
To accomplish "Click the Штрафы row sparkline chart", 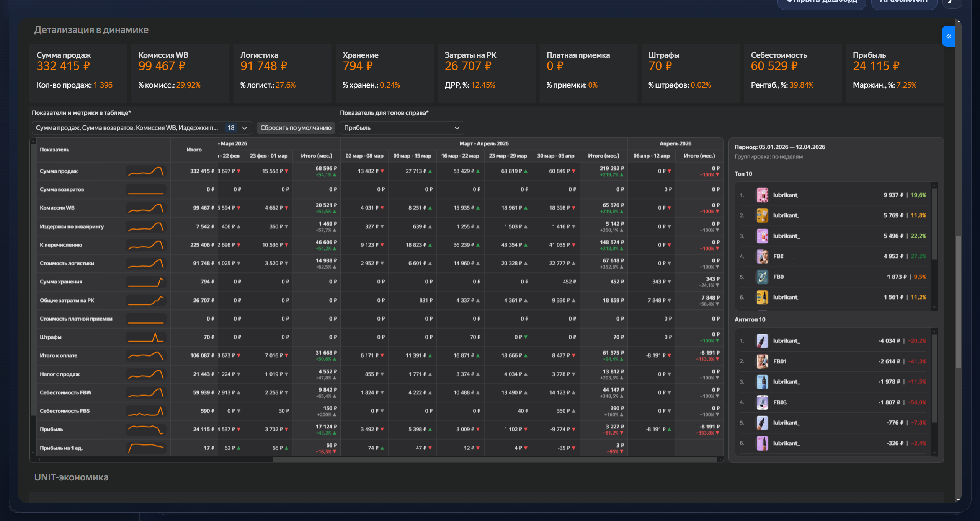I will (x=146, y=337).
